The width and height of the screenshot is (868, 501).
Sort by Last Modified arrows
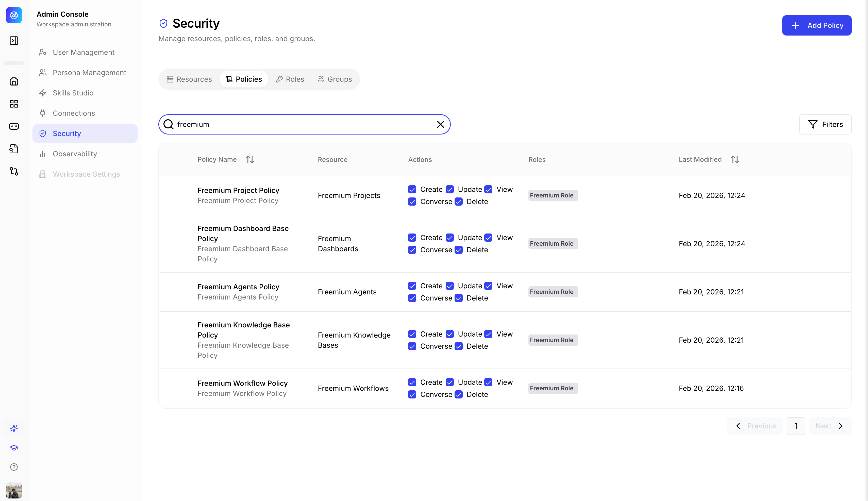tap(735, 159)
